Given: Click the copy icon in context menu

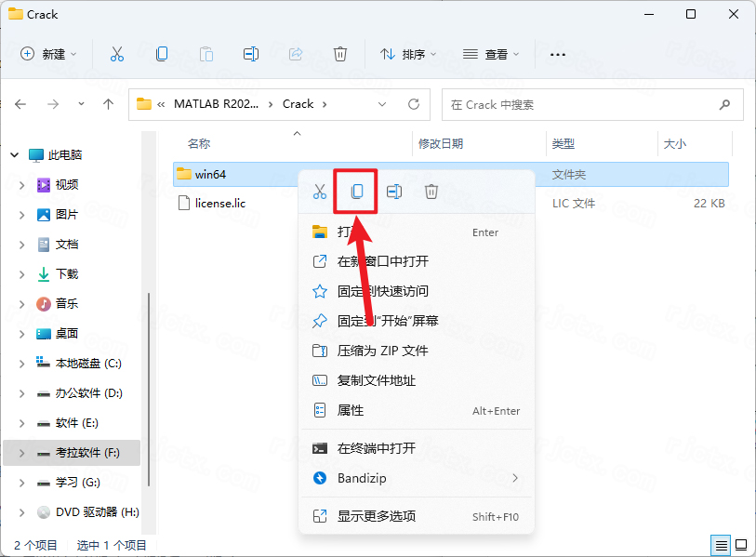Looking at the screenshot, I should click(x=356, y=192).
